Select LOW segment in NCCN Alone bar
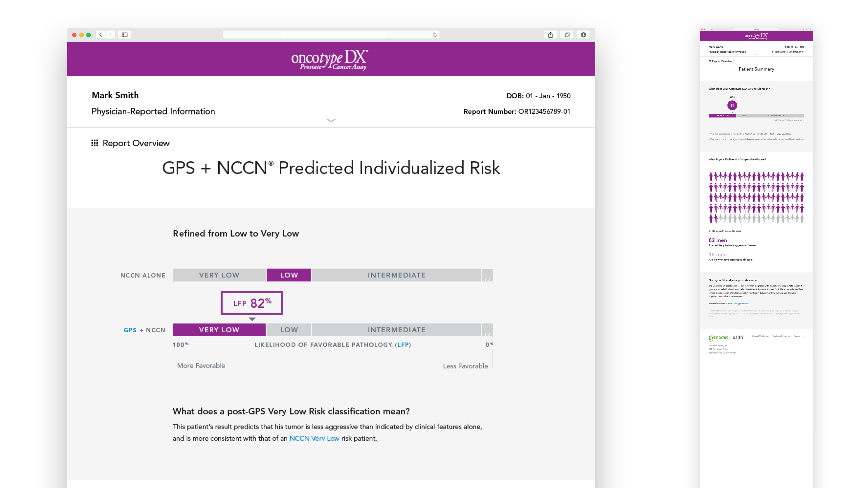This screenshot has width=868, height=488. point(289,275)
